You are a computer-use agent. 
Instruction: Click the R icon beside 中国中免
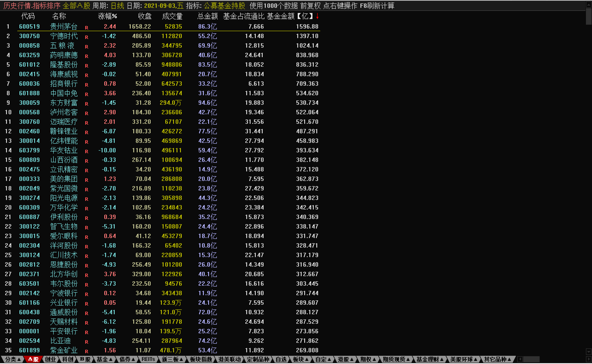(x=87, y=94)
